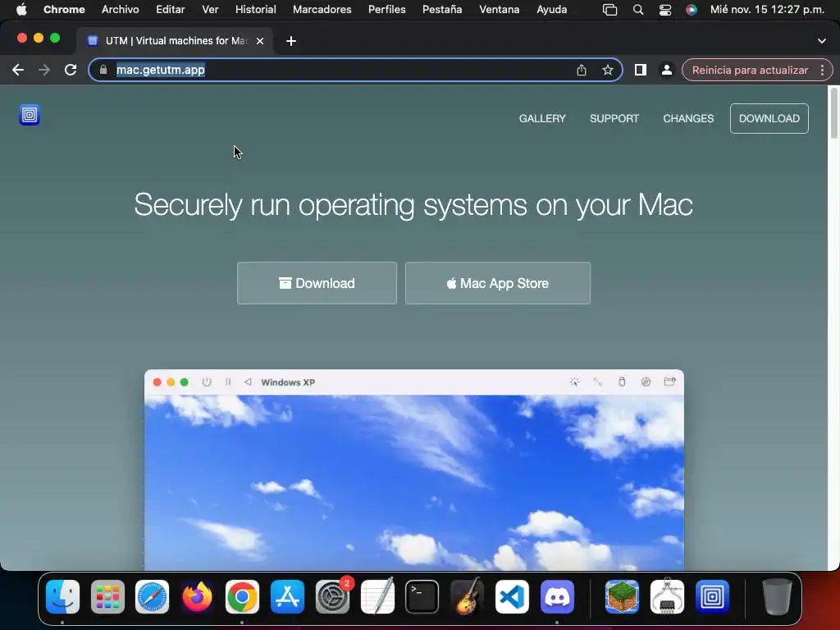Open the Historial menu
This screenshot has height=630, width=840.
(256, 9)
